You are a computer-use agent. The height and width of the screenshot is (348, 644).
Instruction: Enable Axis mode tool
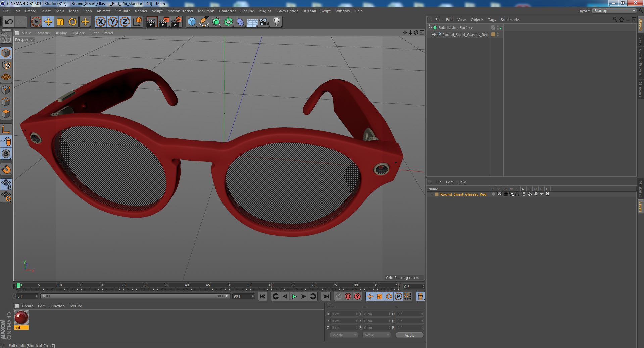tap(6, 129)
